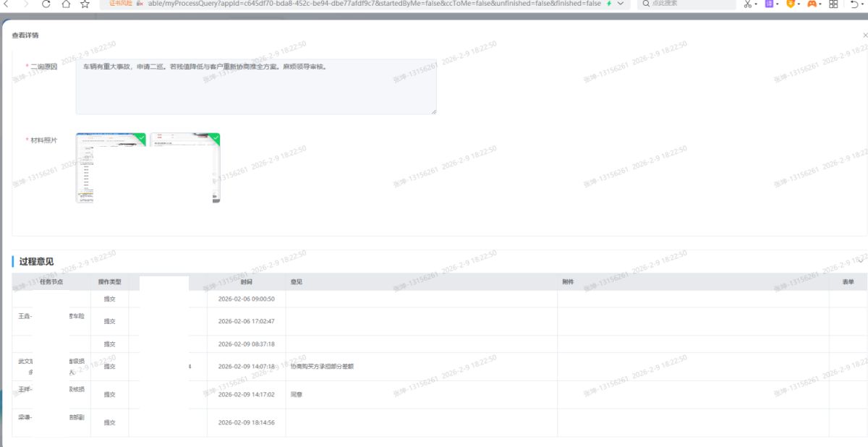Viewport: 868px width, 447px height.
Task: Click the 证书风险 certificate warning
Action: coord(121,4)
